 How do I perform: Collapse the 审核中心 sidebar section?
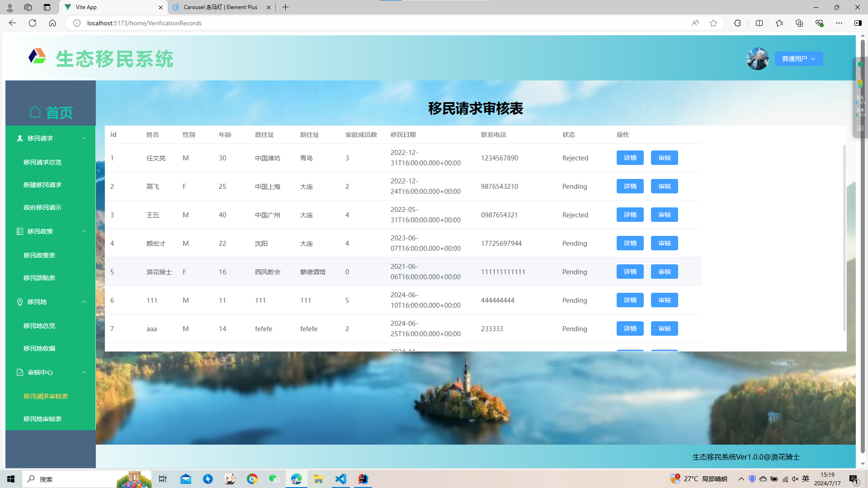(x=51, y=372)
